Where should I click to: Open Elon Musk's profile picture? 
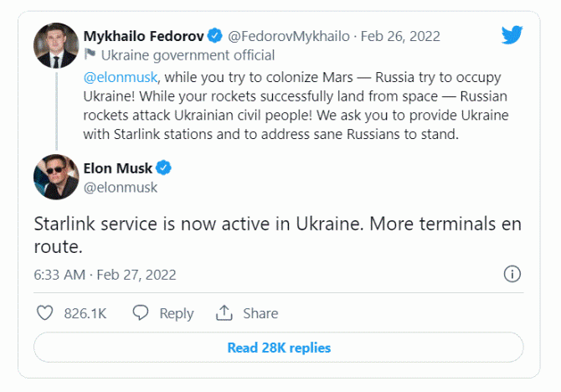tap(56, 177)
